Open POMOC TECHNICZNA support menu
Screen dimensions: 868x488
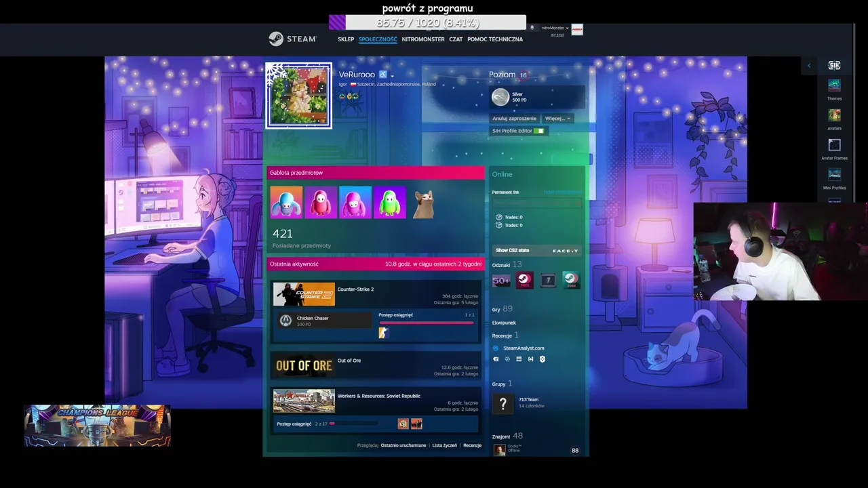pyautogui.click(x=495, y=39)
